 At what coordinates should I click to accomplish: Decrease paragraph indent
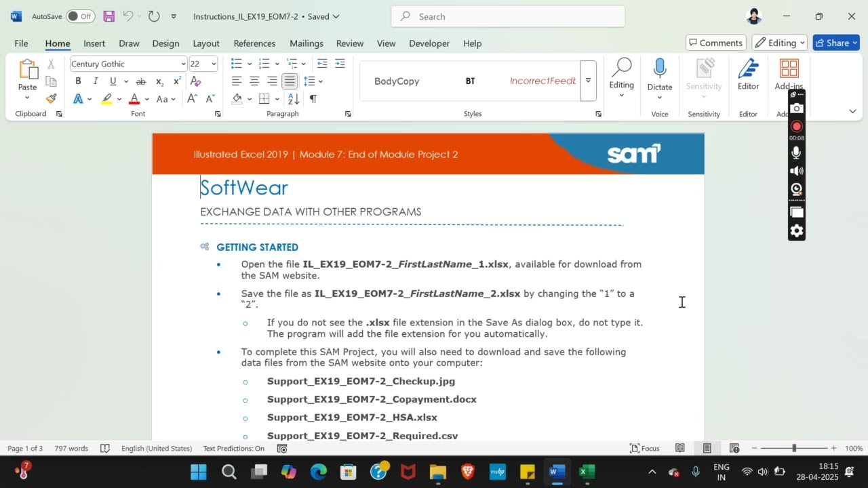[x=322, y=64]
